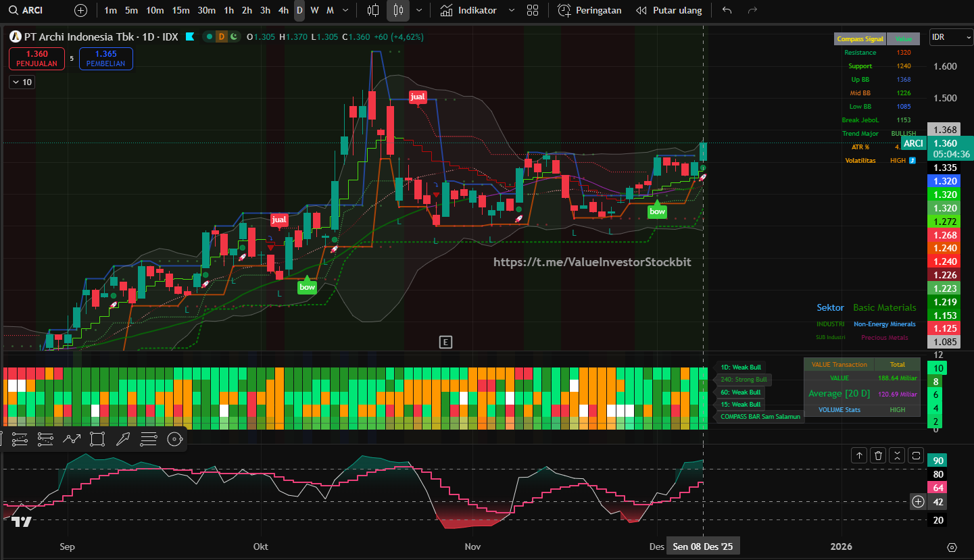Open chart settings hexagon gear icon
The width and height of the screenshot is (974, 560).
pos(952,547)
